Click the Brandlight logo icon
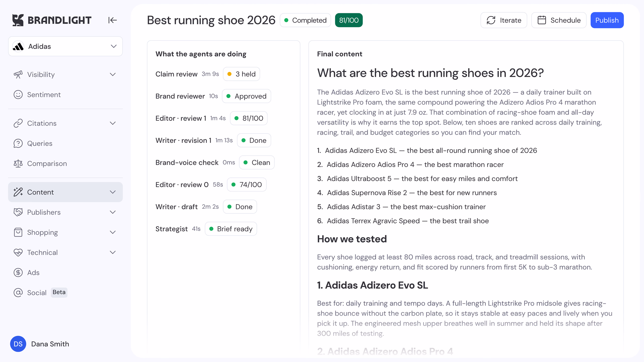This screenshot has height=362, width=644. [x=18, y=20]
